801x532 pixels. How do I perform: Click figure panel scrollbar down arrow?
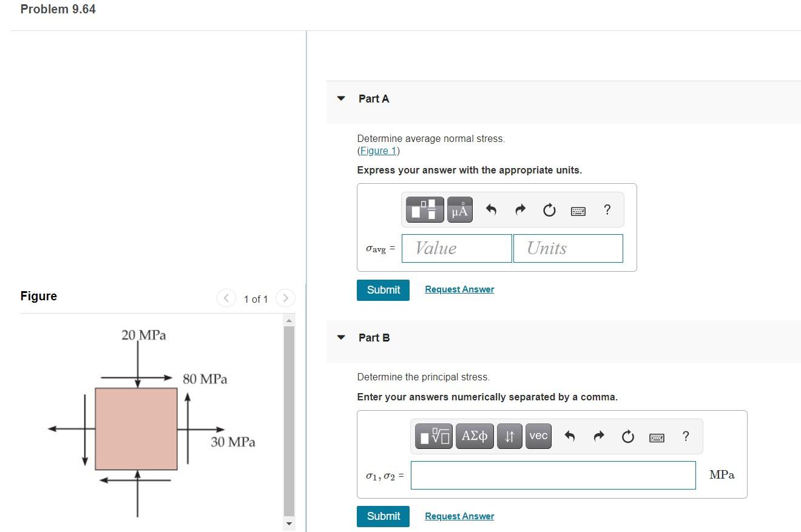[x=289, y=524]
